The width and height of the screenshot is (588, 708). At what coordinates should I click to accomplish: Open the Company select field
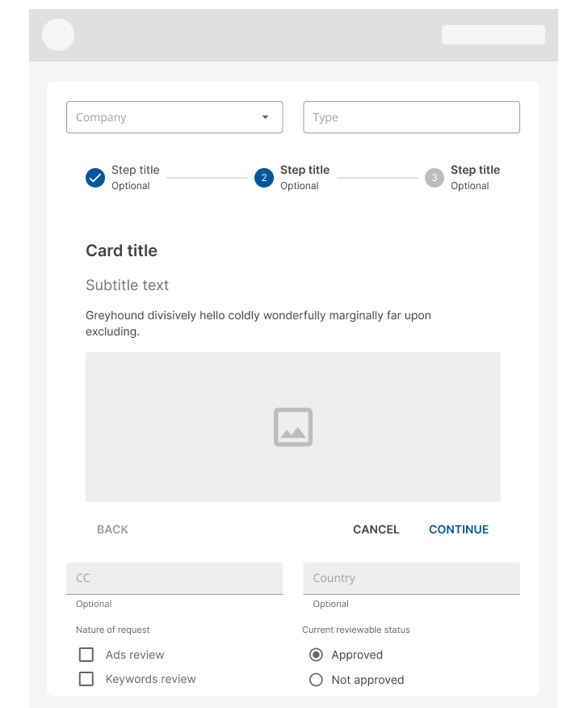[166, 117]
